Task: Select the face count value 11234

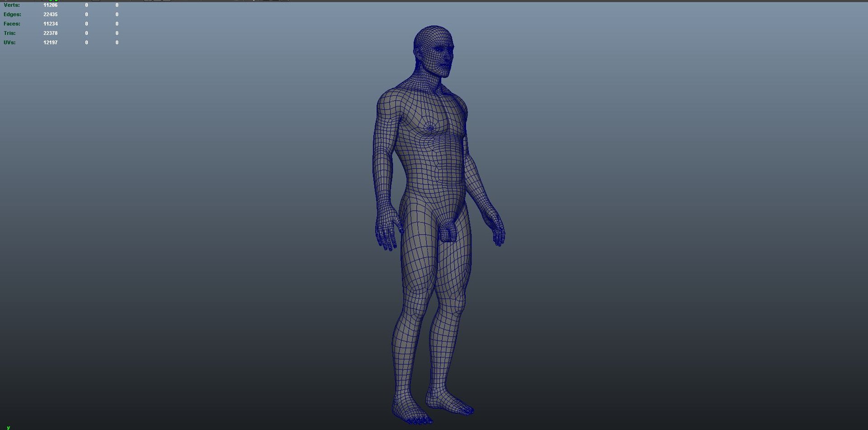Action: pos(51,24)
